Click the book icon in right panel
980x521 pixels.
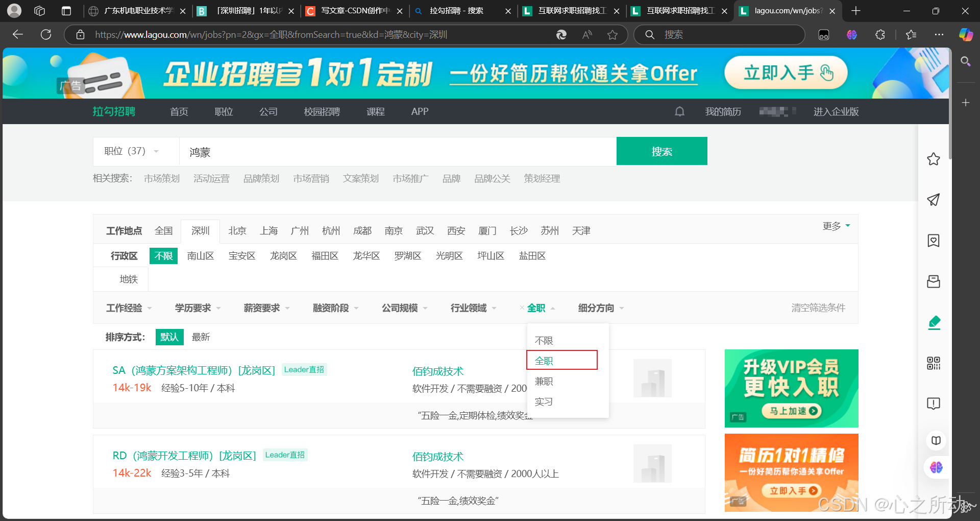click(x=936, y=440)
